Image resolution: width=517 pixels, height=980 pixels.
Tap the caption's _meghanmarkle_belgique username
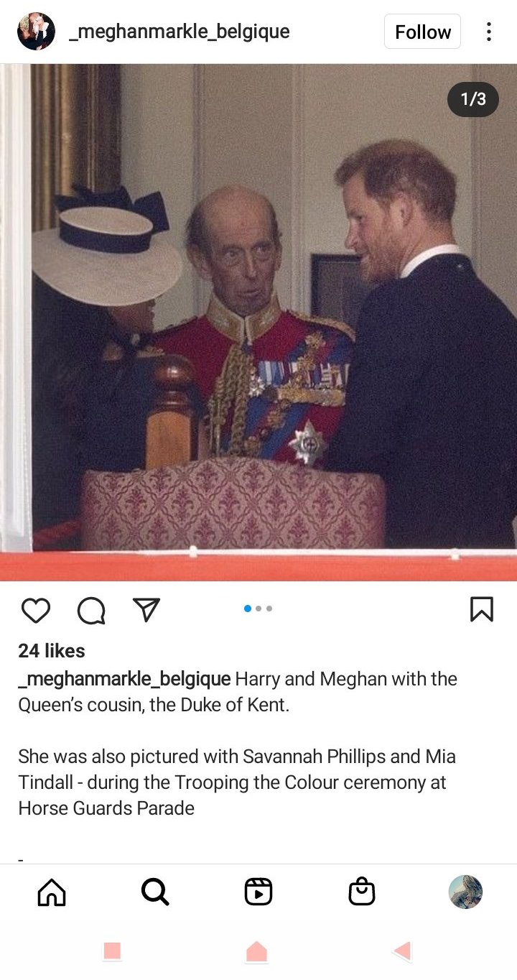click(124, 679)
